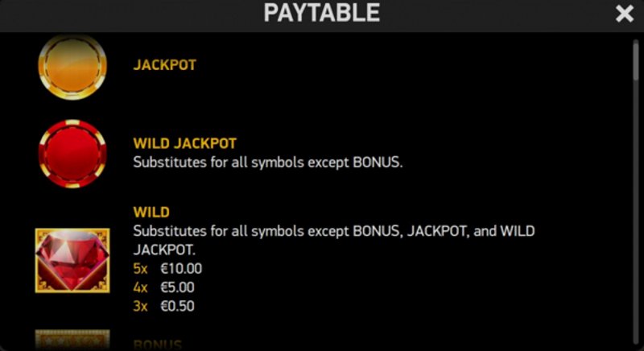The width and height of the screenshot is (644, 351).
Task: Click the scrollbar track below the thumb
Action: pos(636,213)
